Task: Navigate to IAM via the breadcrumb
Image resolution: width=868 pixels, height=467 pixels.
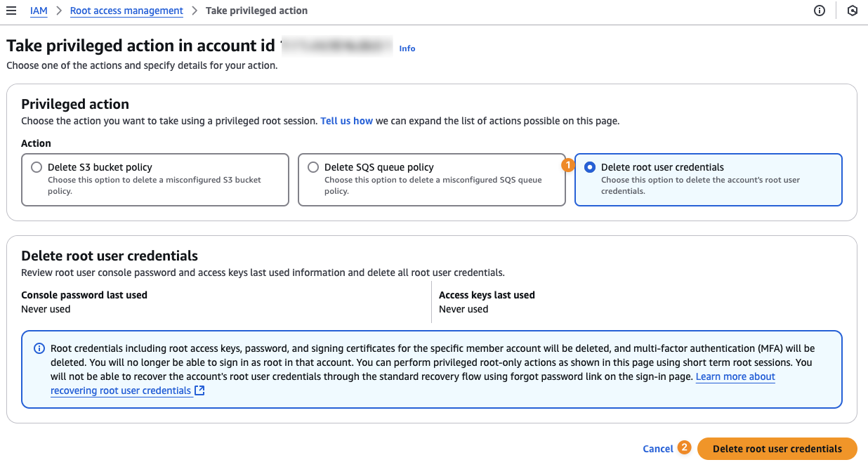Action: point(39,11)
